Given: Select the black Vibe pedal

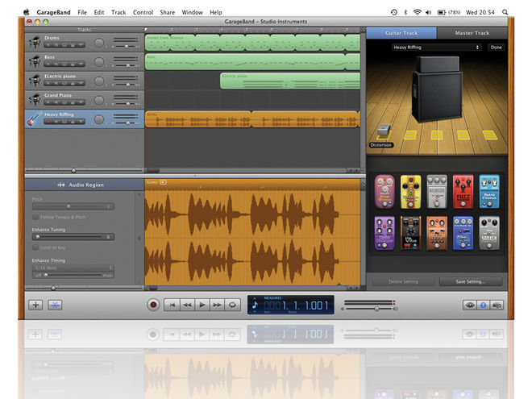Looking at the screenshot, I should [x=410, y=233].
